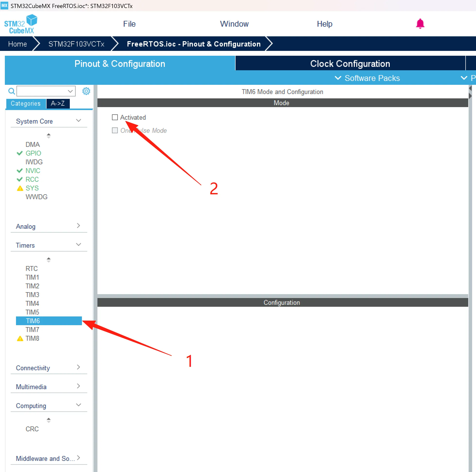Image resolution: width=476 pixels, height=472 pixels.
Task: Click the Home breadcrumb
Action: 17,44
